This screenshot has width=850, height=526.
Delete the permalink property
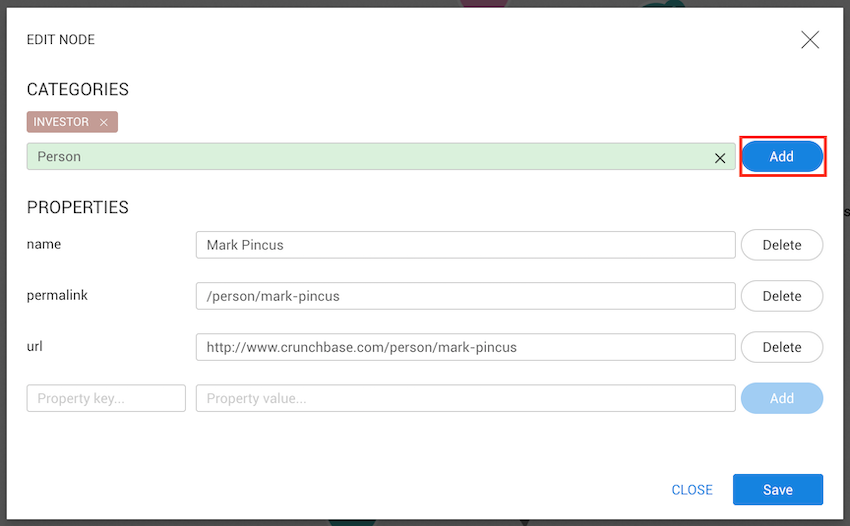coord(781,296)
